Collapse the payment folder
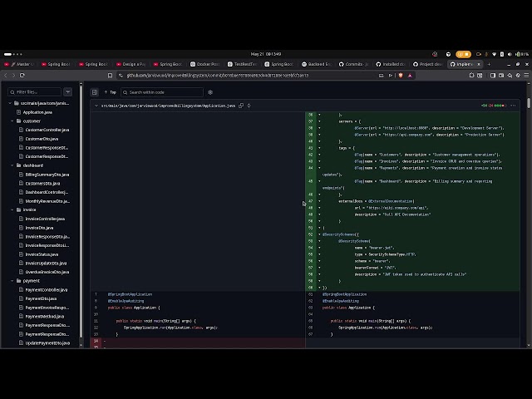Viewport: 532px width, 399px height. 12,281
